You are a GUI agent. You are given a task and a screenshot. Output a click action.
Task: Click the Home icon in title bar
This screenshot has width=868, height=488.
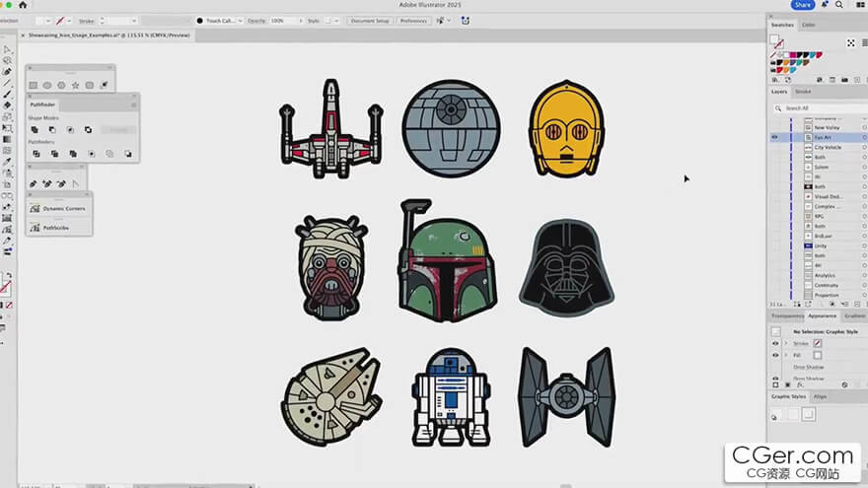(x=22, y=5)
